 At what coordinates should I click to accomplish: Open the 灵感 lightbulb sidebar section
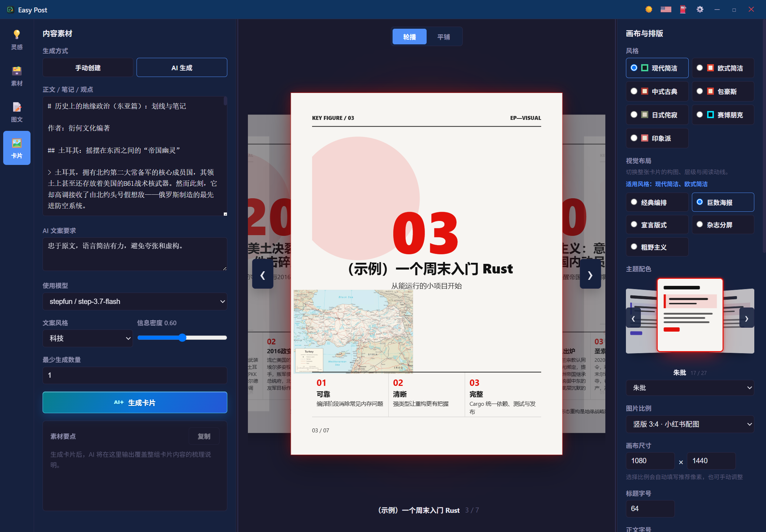17,40
